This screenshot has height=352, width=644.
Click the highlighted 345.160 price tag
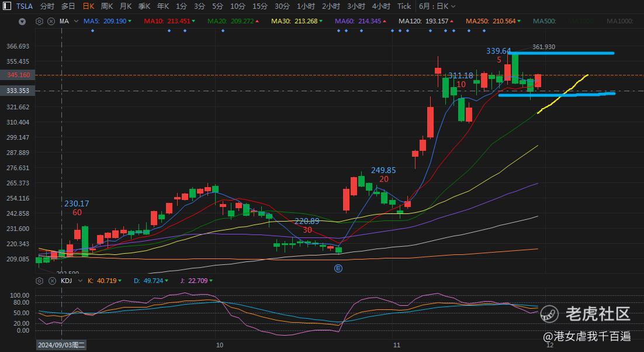coord(18,75)
